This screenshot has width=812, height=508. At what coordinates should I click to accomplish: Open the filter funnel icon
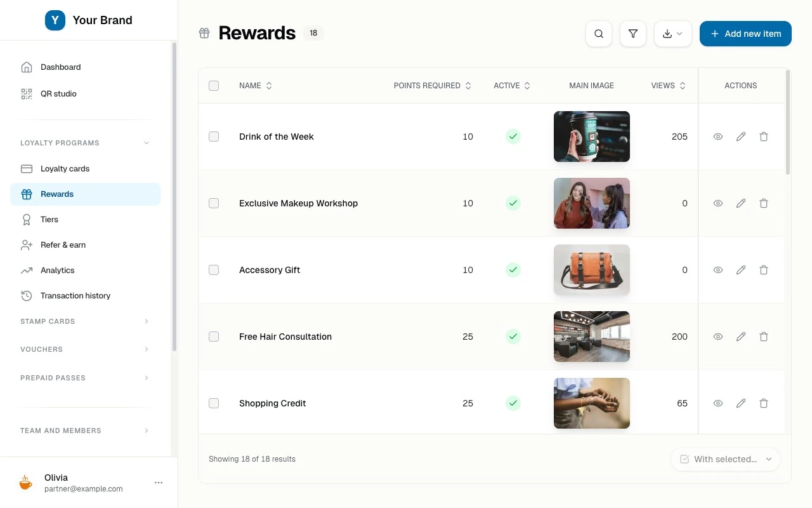point(633,34)
